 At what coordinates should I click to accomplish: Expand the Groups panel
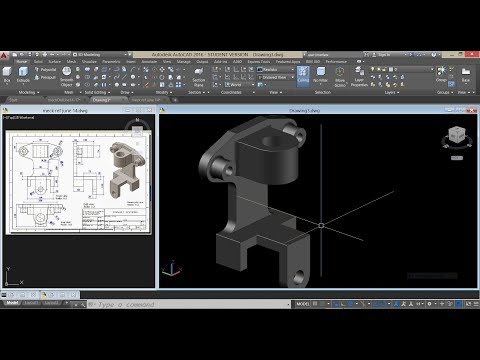(x=445, y=92)
